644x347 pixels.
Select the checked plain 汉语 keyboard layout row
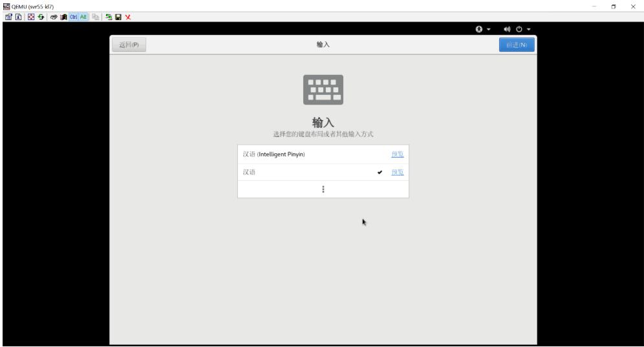(323, 173)
